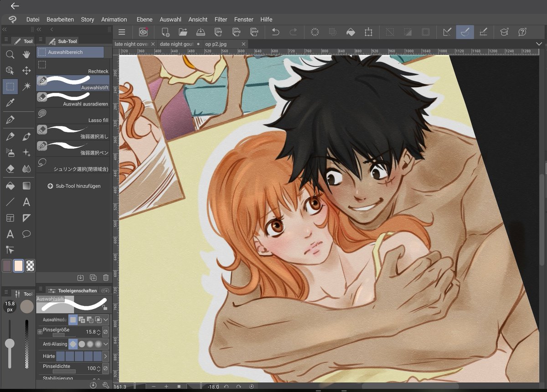Go back with the top-left arrow
Screen dimensions: 547x392
point(15,6)
